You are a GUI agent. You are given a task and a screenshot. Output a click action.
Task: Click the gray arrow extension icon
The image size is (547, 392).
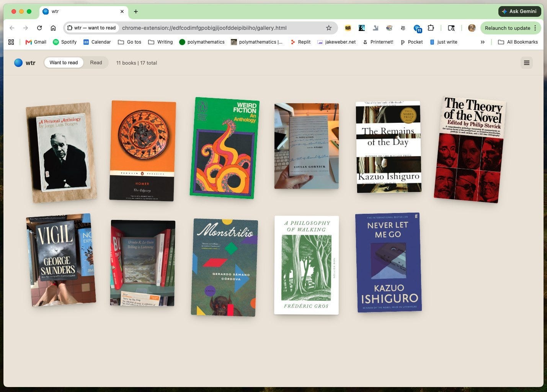(x=376, y=28)
